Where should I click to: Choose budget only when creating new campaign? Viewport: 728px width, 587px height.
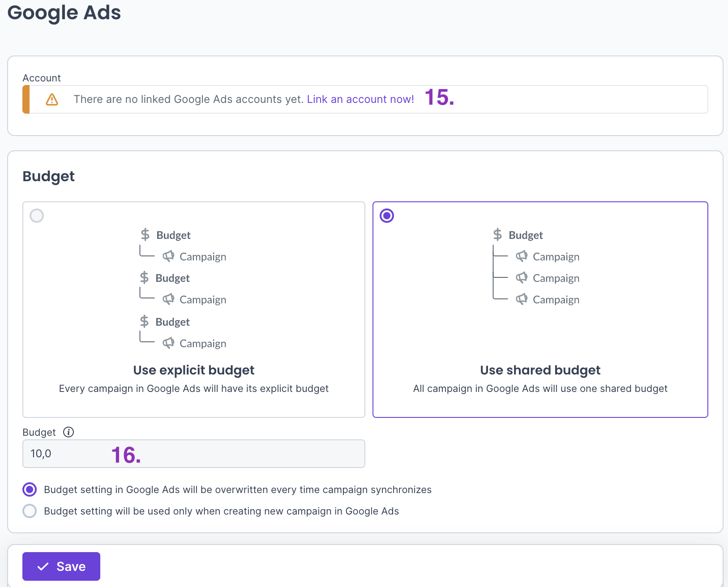pyautogui.click(x=30, y=511)
